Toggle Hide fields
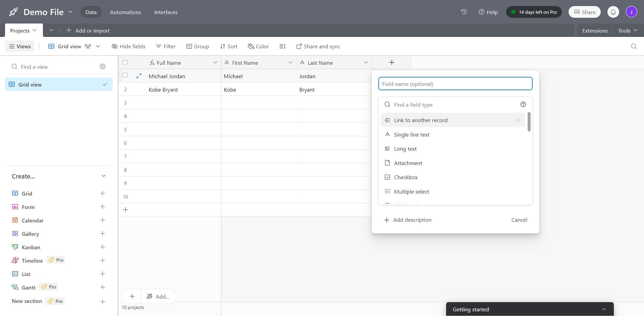644x316 pixels. pos(128,46)
